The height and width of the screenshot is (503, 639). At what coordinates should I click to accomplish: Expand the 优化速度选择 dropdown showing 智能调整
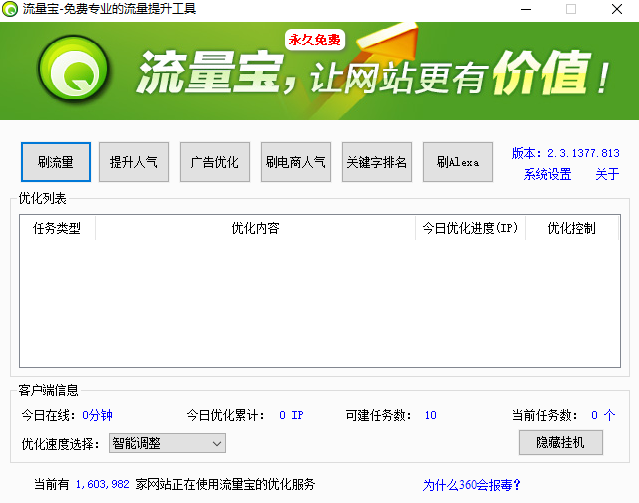(167, 443)
